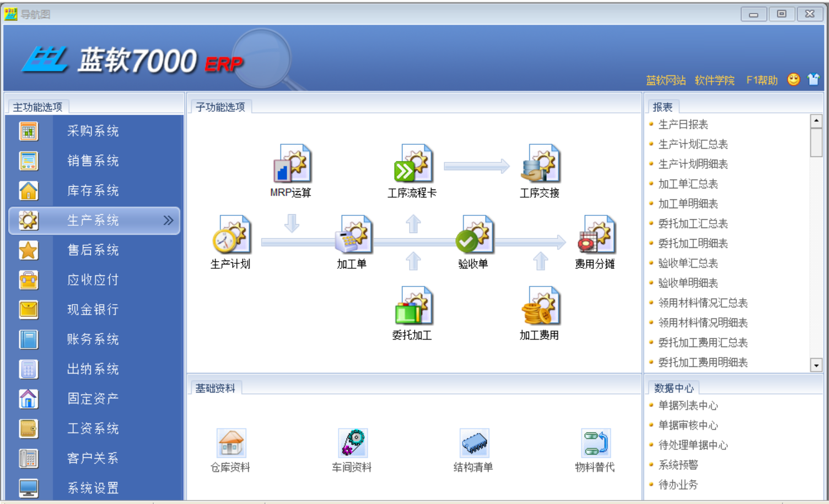Click the 验收单 checkmark icon
Image resolution: width=829 pixels, height=504 pixels.
tap(473, 235)
